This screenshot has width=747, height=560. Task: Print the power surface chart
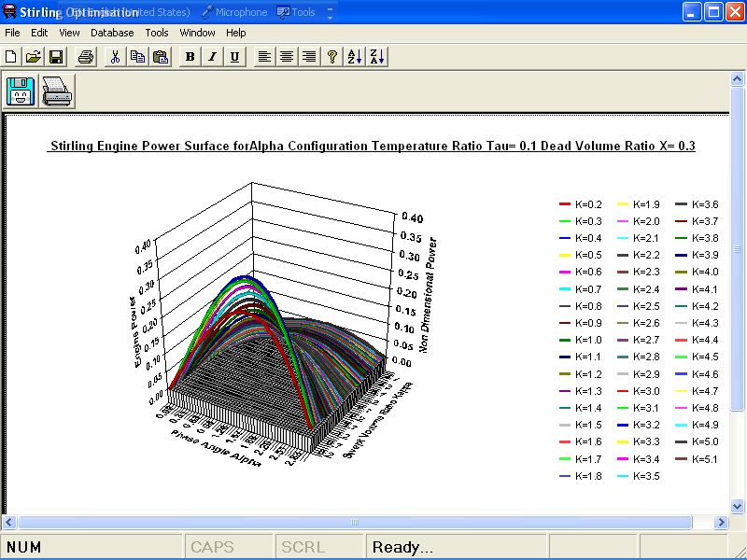pyautogui.click(x=85, y=56)
